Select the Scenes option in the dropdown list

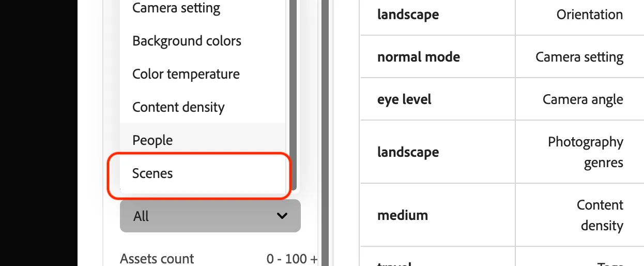click(x=202, y=173)
